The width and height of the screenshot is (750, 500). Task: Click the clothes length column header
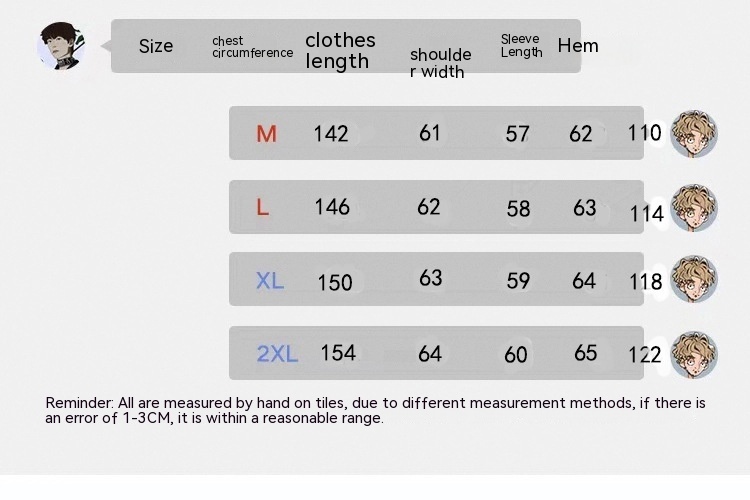click(340, 50)
